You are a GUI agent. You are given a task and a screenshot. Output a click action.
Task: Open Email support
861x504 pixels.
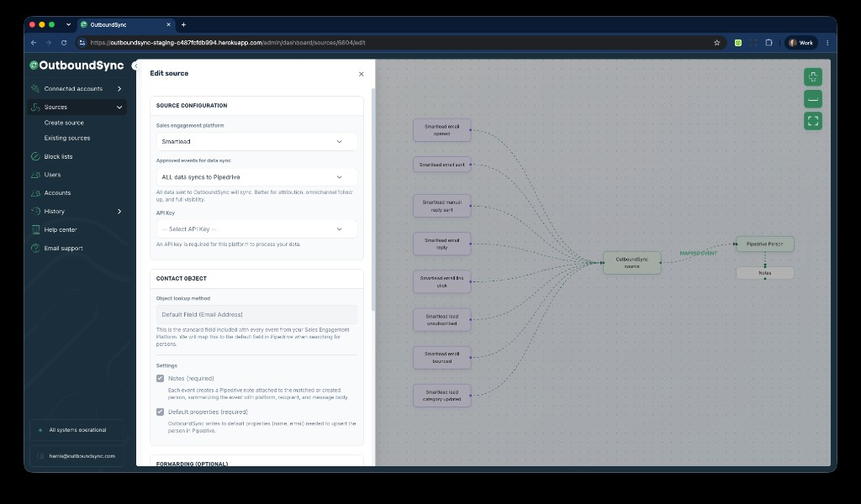click(x=63, y=249)
